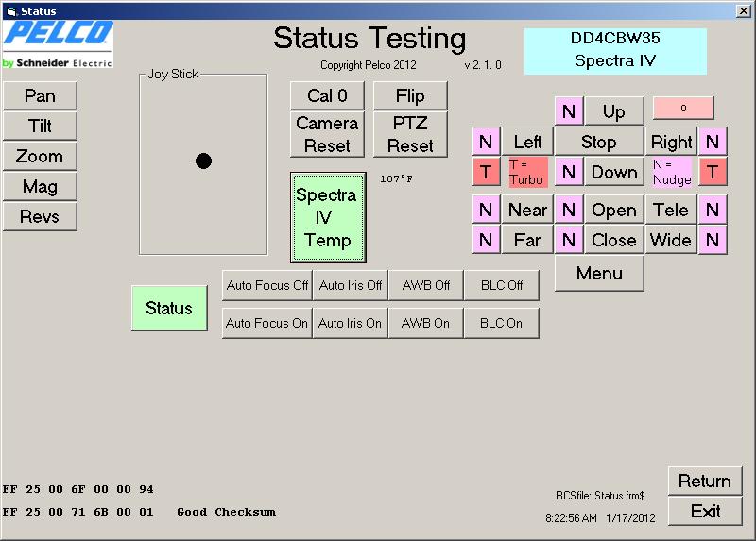Screen dimensions: 756x541
Task: Nudge Up with N beside Up
Action: (x=569, y=111)
